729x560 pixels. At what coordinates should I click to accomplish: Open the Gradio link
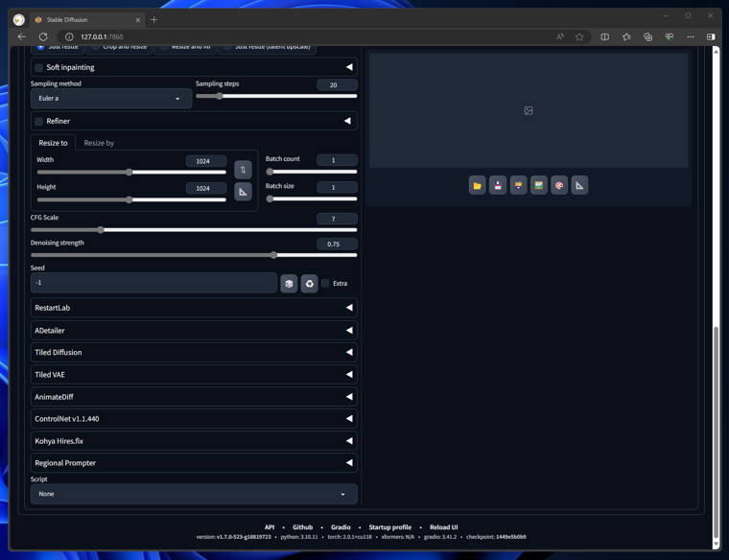pos(341,527)
